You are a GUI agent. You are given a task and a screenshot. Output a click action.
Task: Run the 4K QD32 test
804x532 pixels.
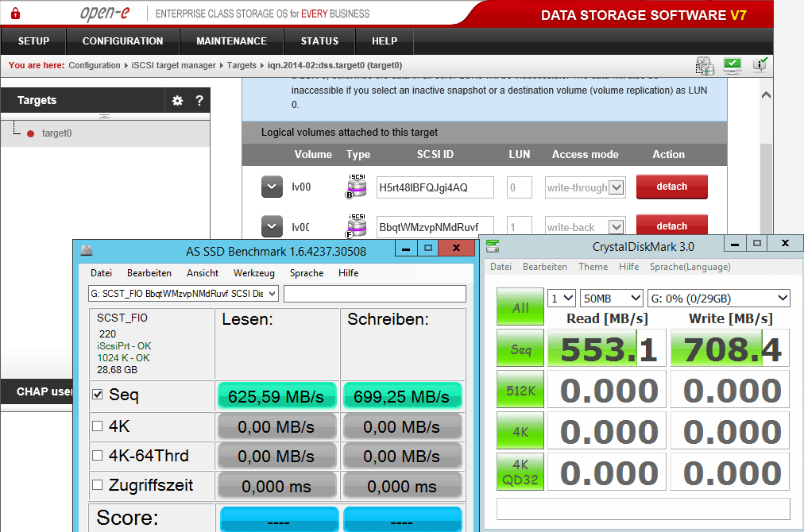[520, 472]
